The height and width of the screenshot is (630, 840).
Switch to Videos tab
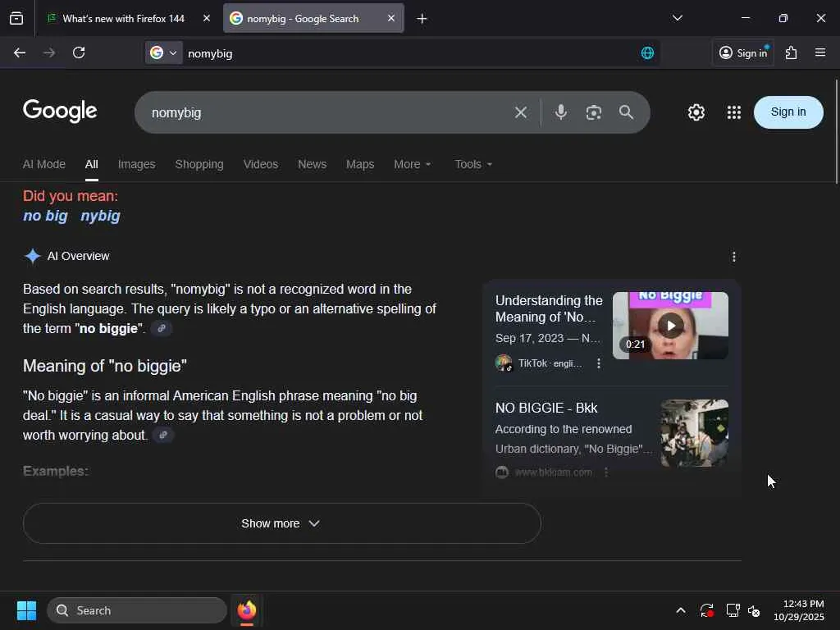click(260, 164)
